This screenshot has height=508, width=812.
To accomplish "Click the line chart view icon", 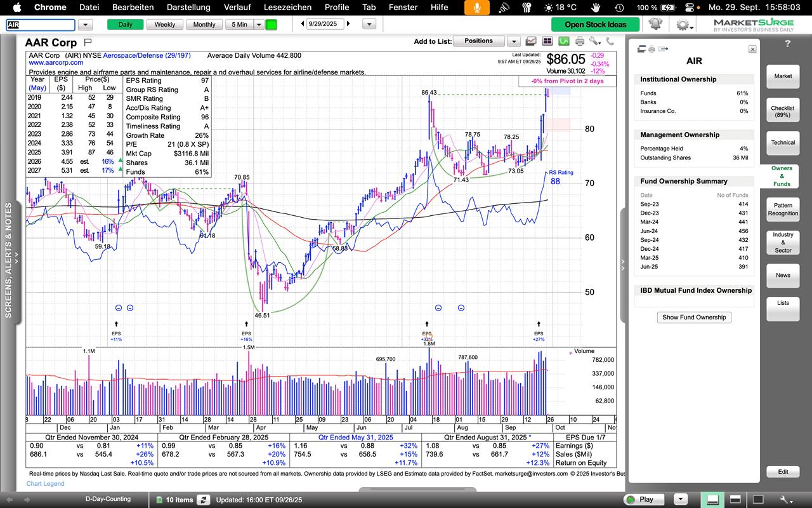I will [x=532, y=41].
